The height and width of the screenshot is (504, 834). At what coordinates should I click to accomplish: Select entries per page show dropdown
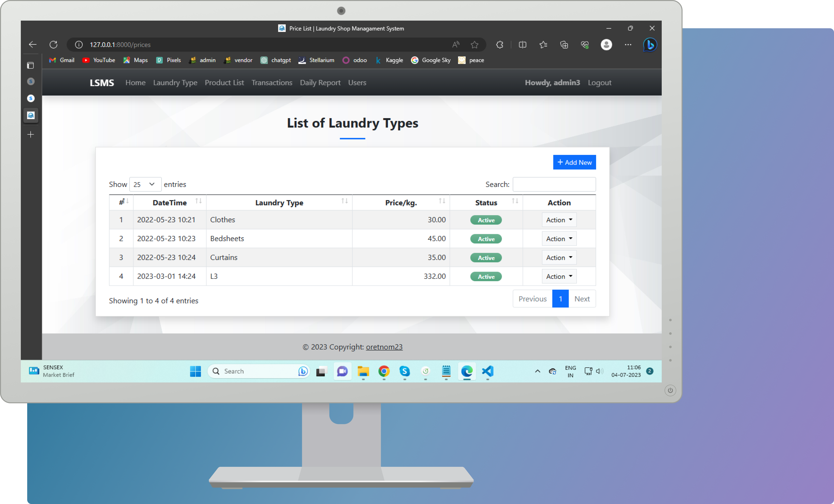[144, 184]
